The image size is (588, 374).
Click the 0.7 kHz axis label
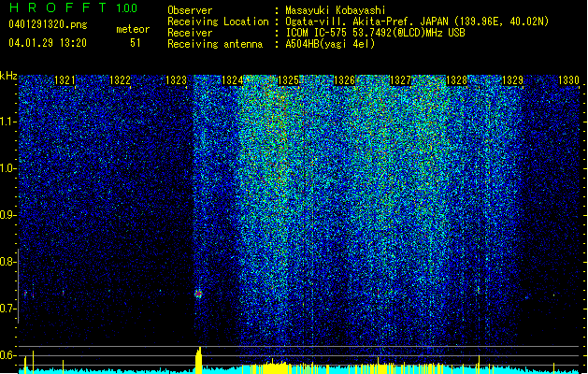click(x=8, y=309)
